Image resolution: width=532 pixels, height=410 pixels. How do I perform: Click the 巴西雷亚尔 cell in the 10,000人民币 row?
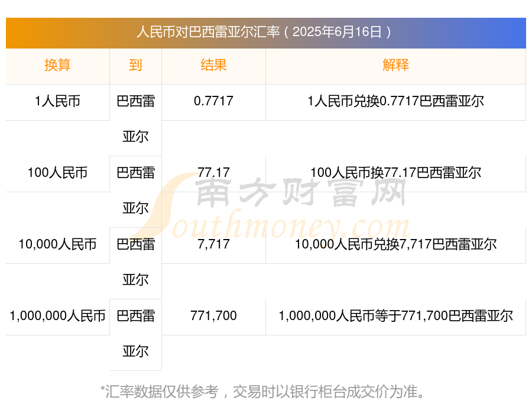point(135,262)
